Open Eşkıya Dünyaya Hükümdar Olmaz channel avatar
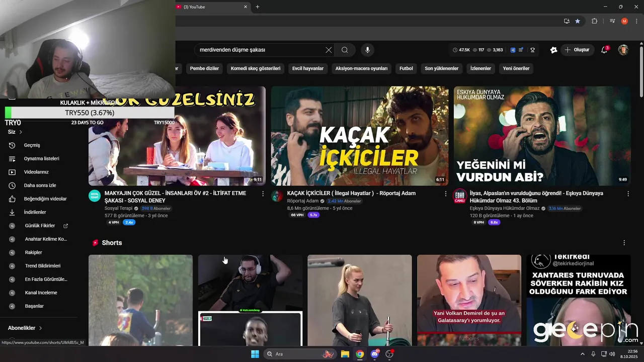 click(x=460, y=196)
